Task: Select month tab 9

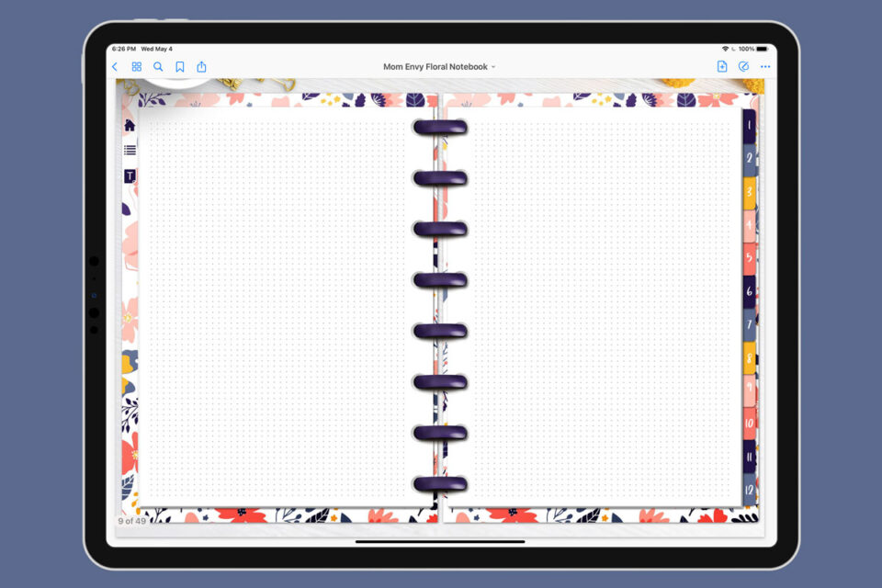Action: pos(749,386)
